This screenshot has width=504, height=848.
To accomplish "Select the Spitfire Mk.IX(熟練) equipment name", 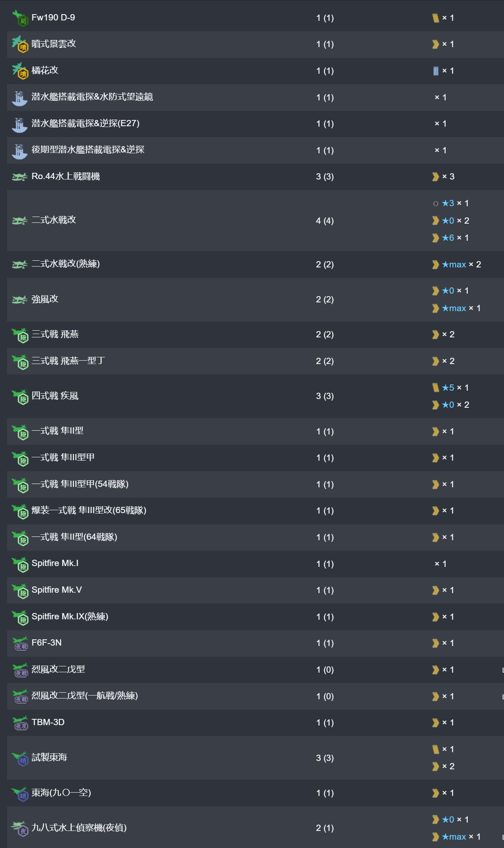I will click(70, 616).
